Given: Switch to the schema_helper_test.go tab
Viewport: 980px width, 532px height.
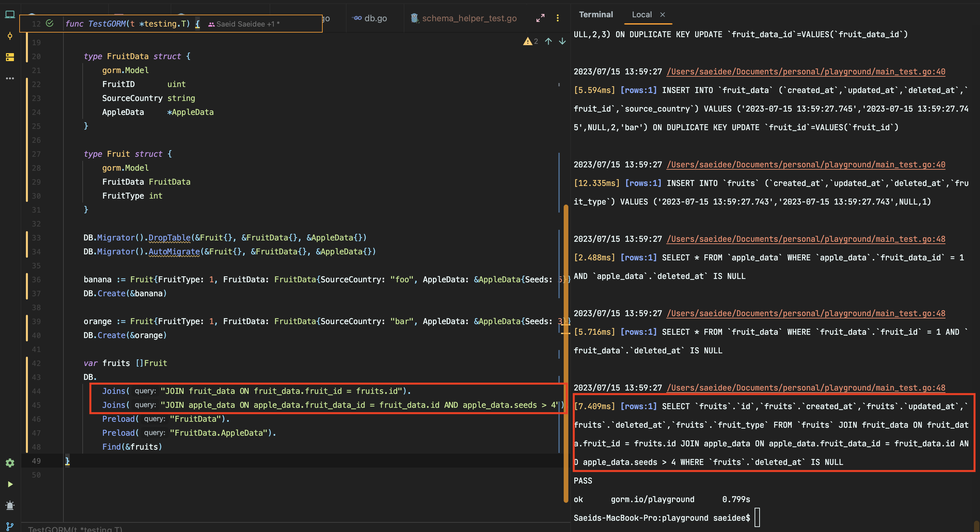Looking at the screenshot, I should (469, 18).
